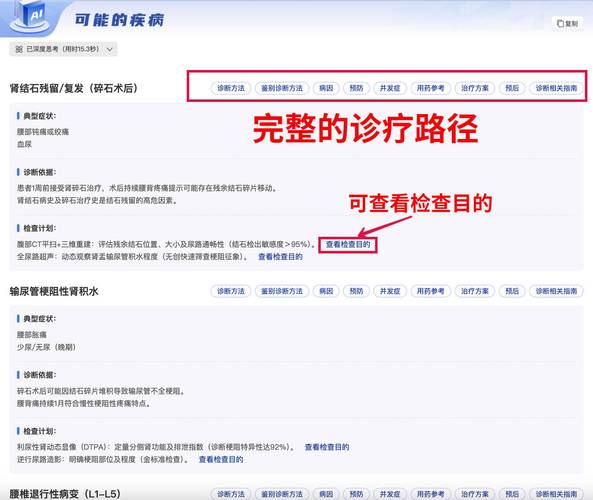Open 预防 tag for 输尿管梗阻性肾积水
Viewport: 593px width, 500px height.
pos(356,291)
